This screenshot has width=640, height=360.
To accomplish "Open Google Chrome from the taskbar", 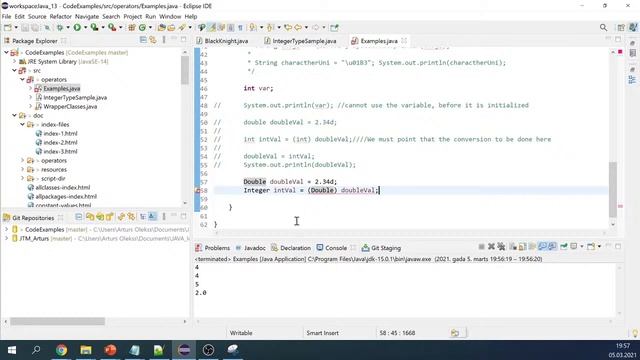I will (x=61, y=350).
